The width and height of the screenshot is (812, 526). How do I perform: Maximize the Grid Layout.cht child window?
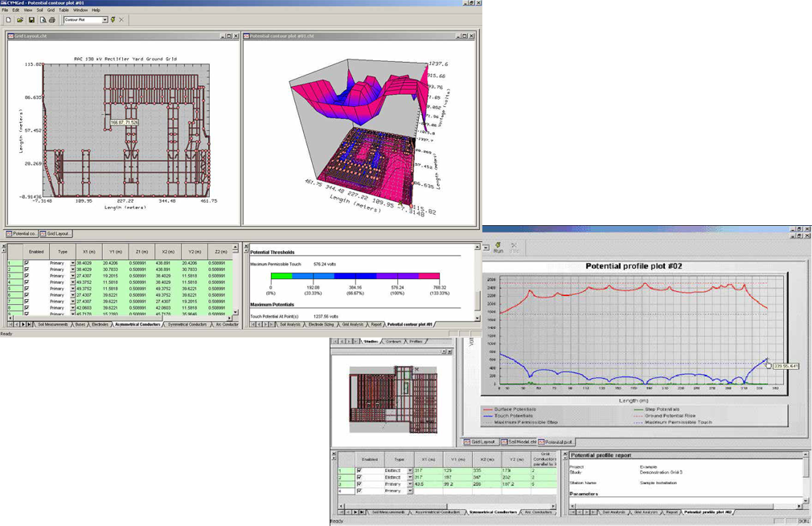(229, 35)
